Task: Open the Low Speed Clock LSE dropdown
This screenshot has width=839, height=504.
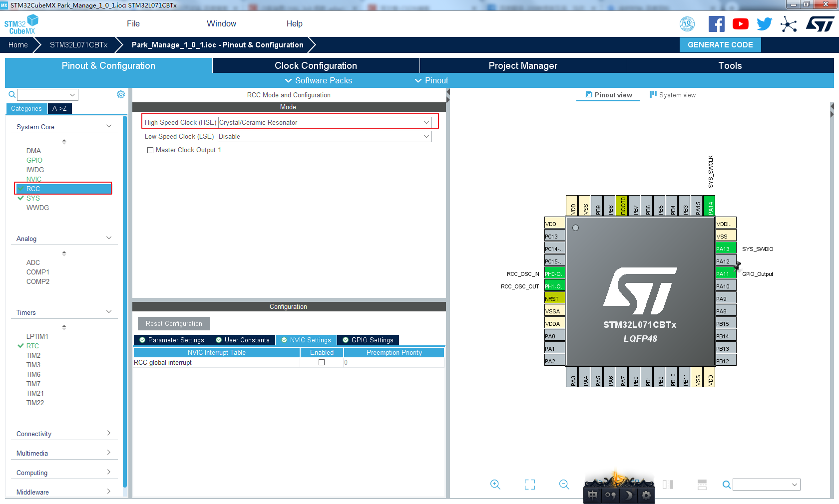Action: click(x=426, y=136)
